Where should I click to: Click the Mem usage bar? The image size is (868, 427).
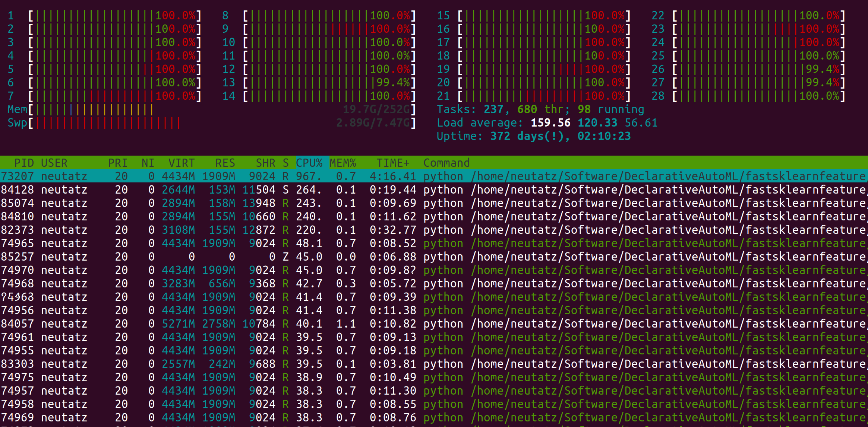point(112,109)
